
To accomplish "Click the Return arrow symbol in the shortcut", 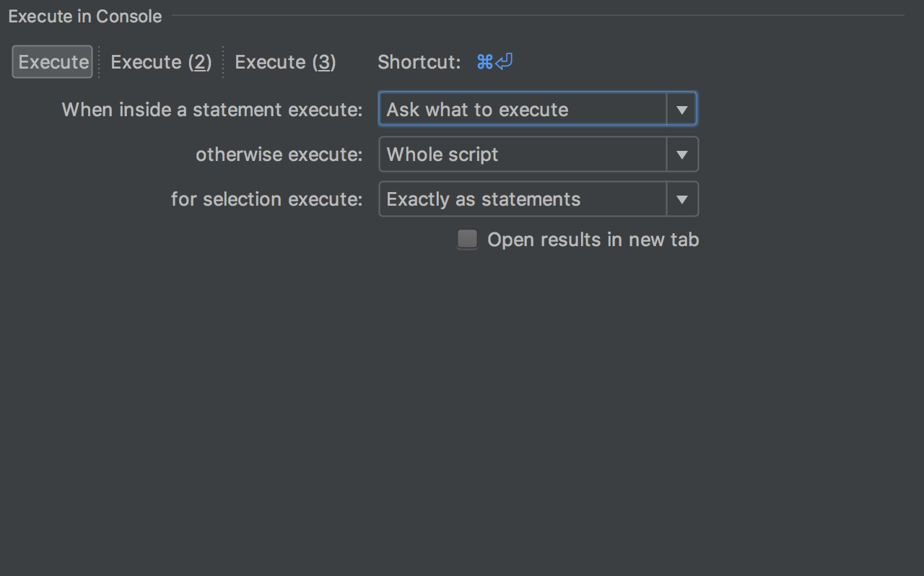I will click(504, 62).
